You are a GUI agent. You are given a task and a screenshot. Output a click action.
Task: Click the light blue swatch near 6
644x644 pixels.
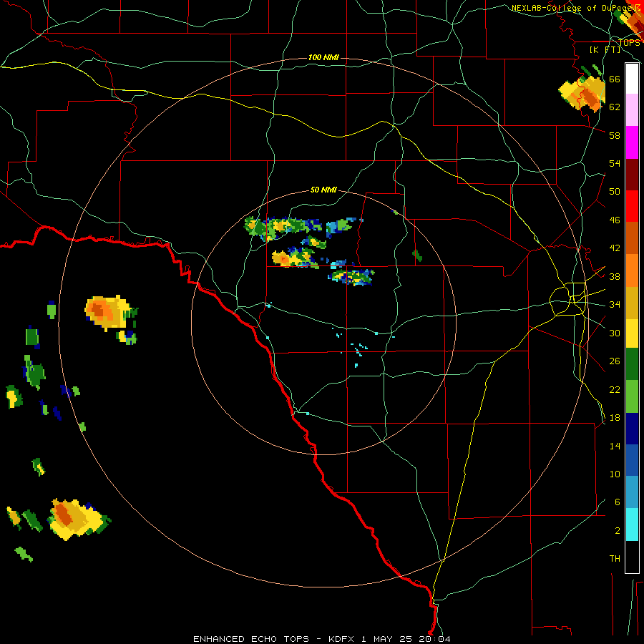click(632, 492)
